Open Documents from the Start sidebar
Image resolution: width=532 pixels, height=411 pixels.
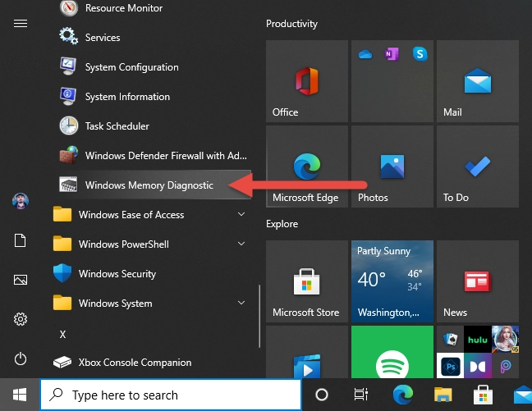point(21,240)
